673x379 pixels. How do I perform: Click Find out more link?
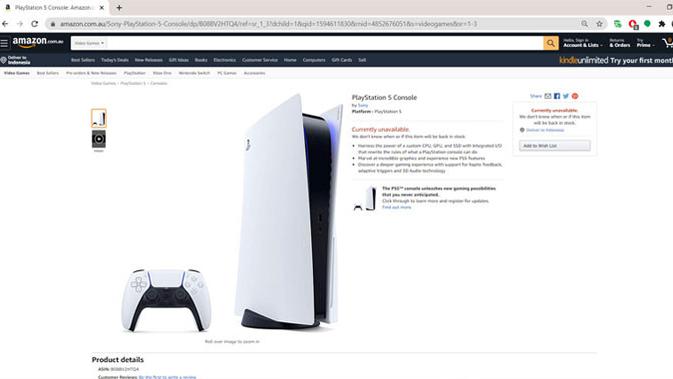397,207
